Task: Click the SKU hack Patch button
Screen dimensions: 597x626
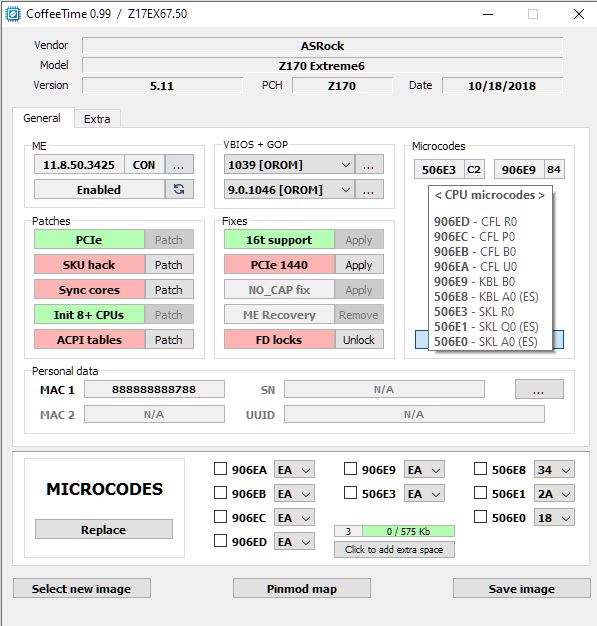Action: (x=169, y=265)
